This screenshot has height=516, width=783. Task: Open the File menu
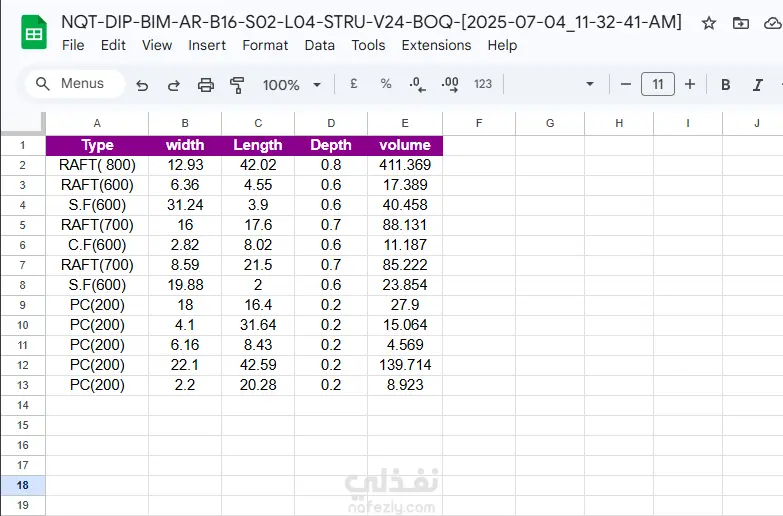(x=73, y=45)
